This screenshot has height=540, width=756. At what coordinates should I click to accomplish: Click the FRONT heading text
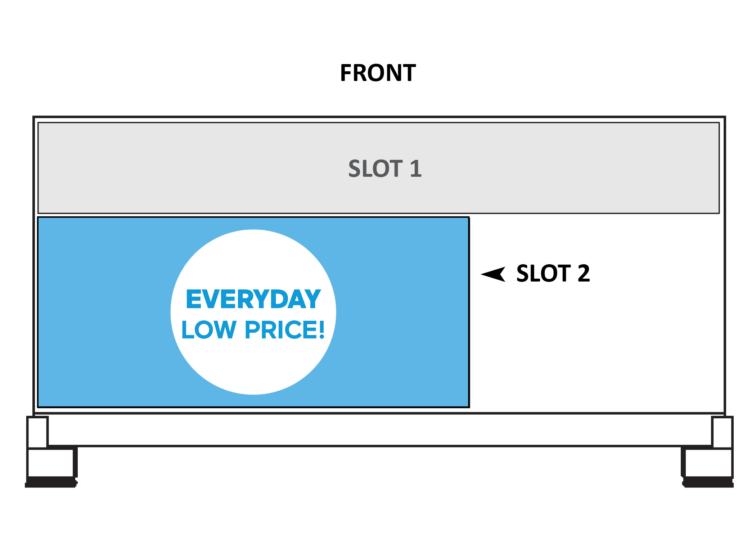[x=378, y=73]
